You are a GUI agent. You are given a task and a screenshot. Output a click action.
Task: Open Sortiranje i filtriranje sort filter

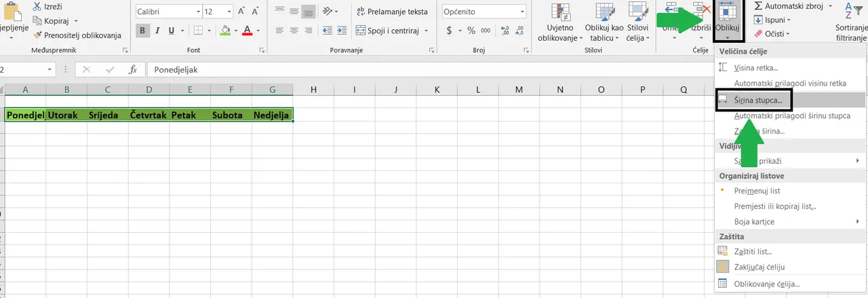[x=851, y=24]
